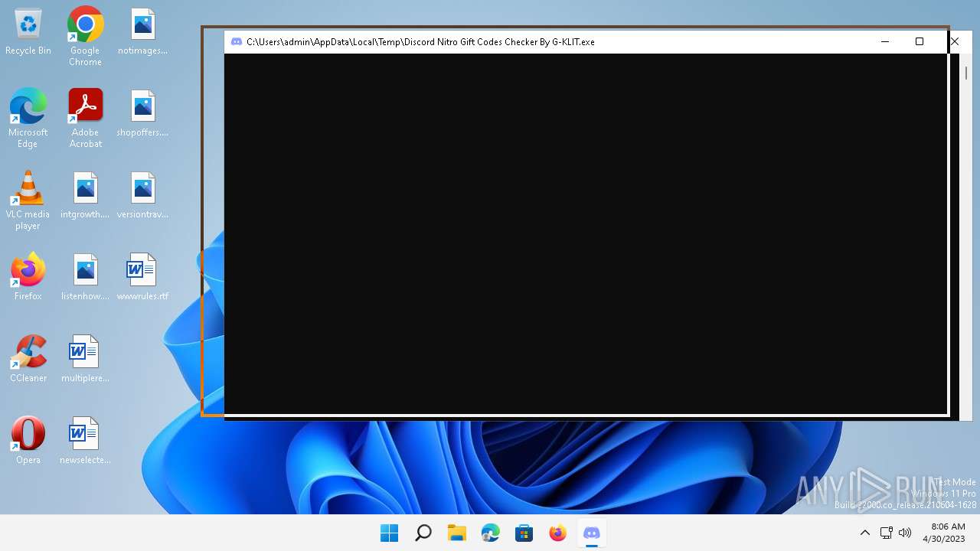Screen dimensions: 980x551
Task: Minimize the Nitro Gift Codes Checker window
Action: (x=885, y=42)
